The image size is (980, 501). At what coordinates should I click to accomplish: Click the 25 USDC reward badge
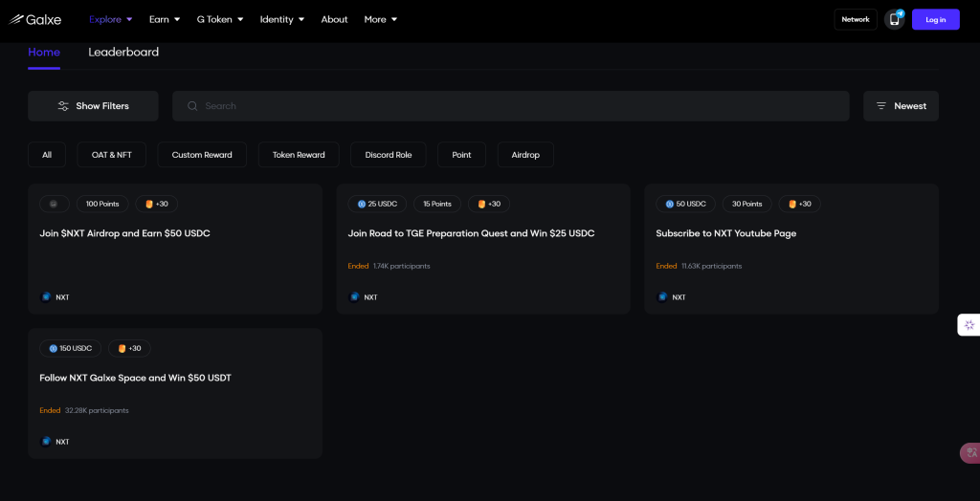pyautogui.click(x=377, y=204)
